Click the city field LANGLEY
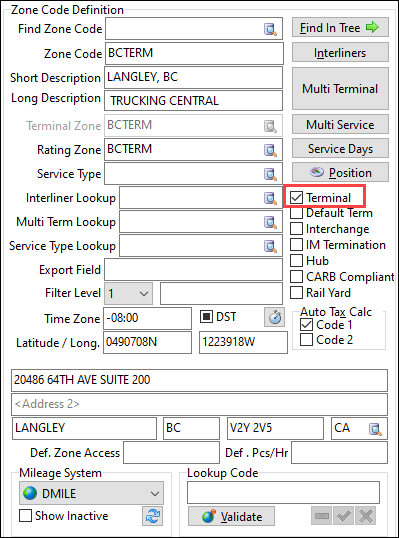The height and width of the screenshot is (538, 399). click(x=84, y=428)
